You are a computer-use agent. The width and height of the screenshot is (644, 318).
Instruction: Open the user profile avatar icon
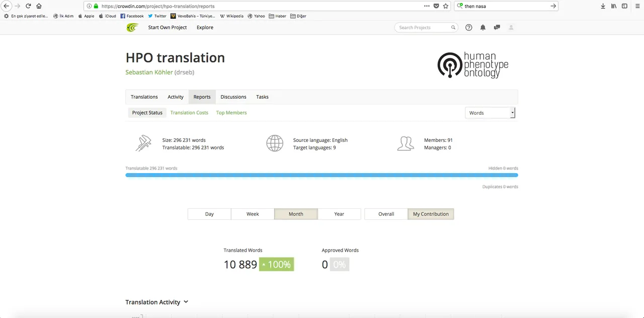511,28
